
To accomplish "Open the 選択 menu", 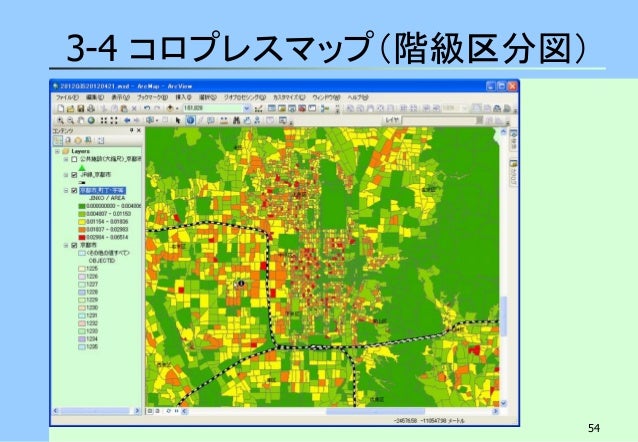I will (208, 98).
